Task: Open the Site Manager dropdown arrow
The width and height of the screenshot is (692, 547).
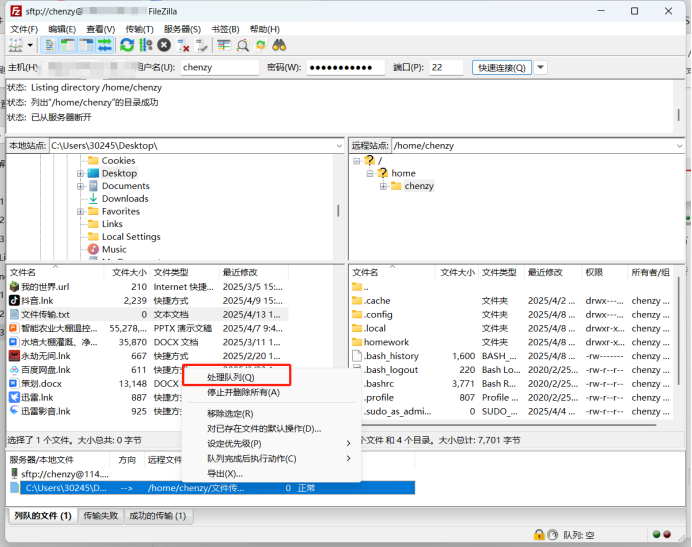Action: click(x=30, y=45)
